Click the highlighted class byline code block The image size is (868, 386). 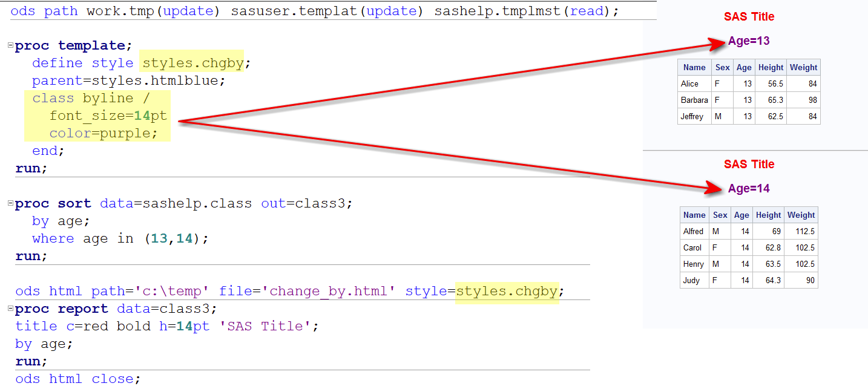(97, 115)
